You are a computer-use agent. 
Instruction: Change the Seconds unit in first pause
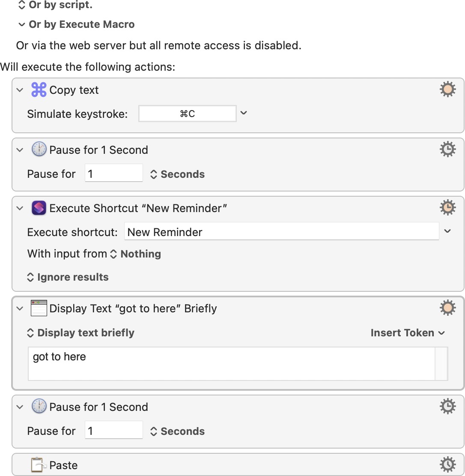click(178, 174)
